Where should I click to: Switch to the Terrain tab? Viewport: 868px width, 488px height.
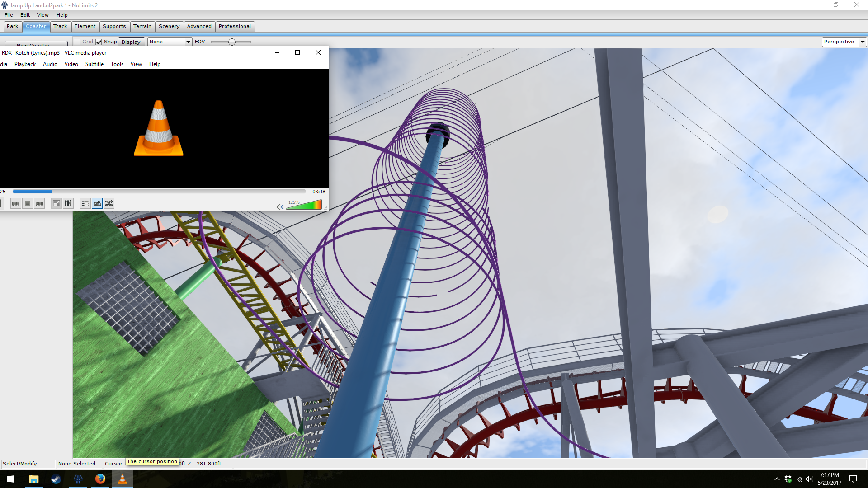142,27
